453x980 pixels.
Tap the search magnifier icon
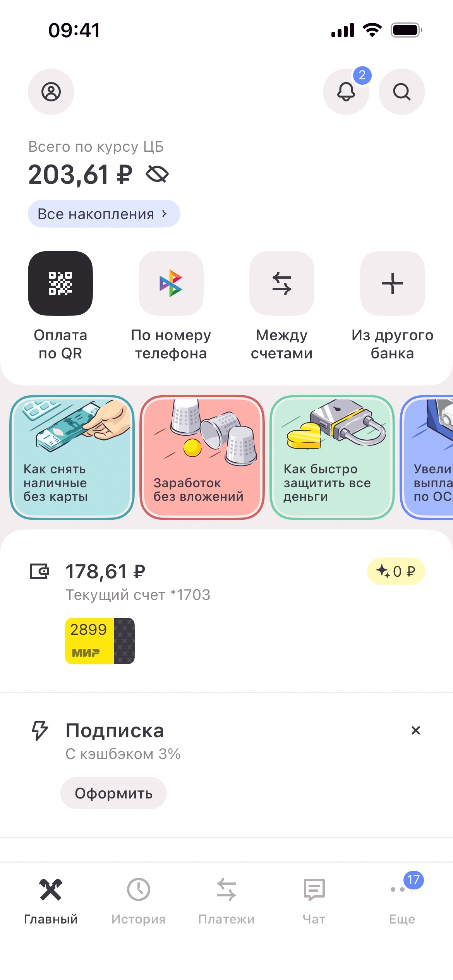click(x=402, y=92)
